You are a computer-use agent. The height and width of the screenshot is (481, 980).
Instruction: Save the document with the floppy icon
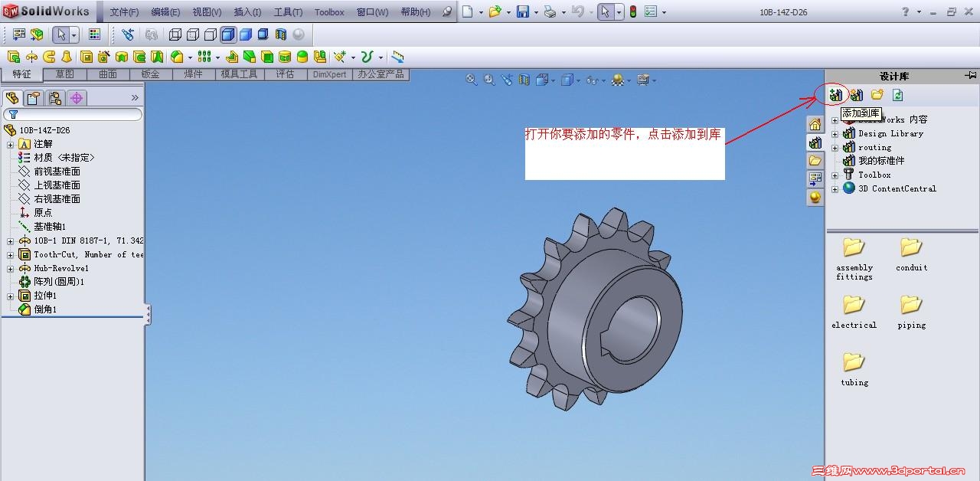[523, 11]
